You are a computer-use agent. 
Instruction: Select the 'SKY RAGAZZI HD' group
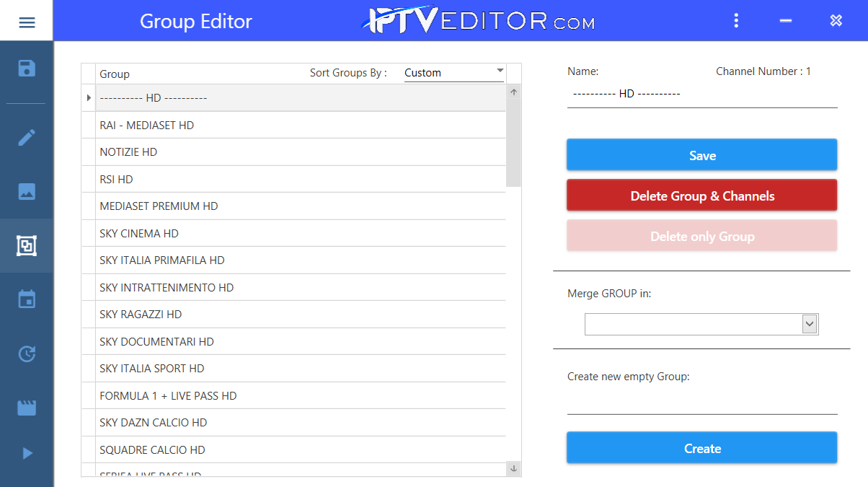click(301, 314)
